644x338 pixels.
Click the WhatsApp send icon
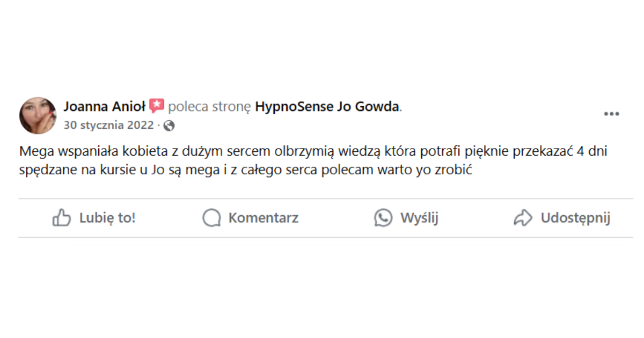coord(383,218)
